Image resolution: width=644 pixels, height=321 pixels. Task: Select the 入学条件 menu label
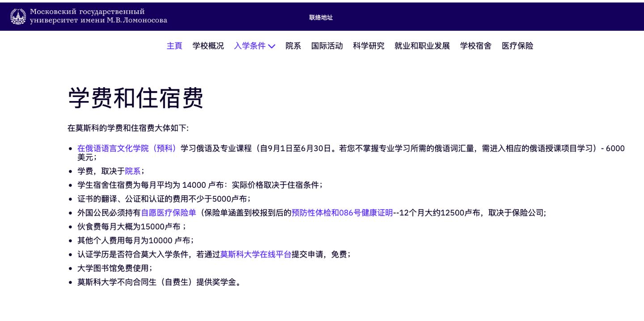(250, 46)
